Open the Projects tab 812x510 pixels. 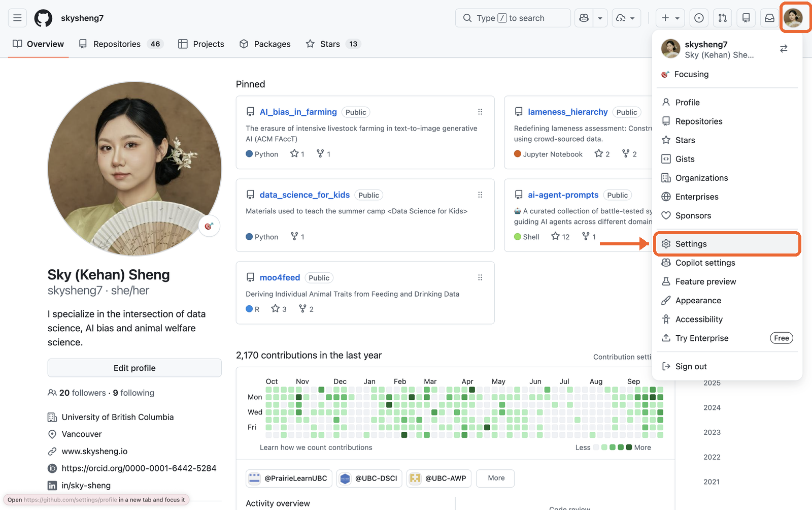pyautogui.click(x=201, y=44)
